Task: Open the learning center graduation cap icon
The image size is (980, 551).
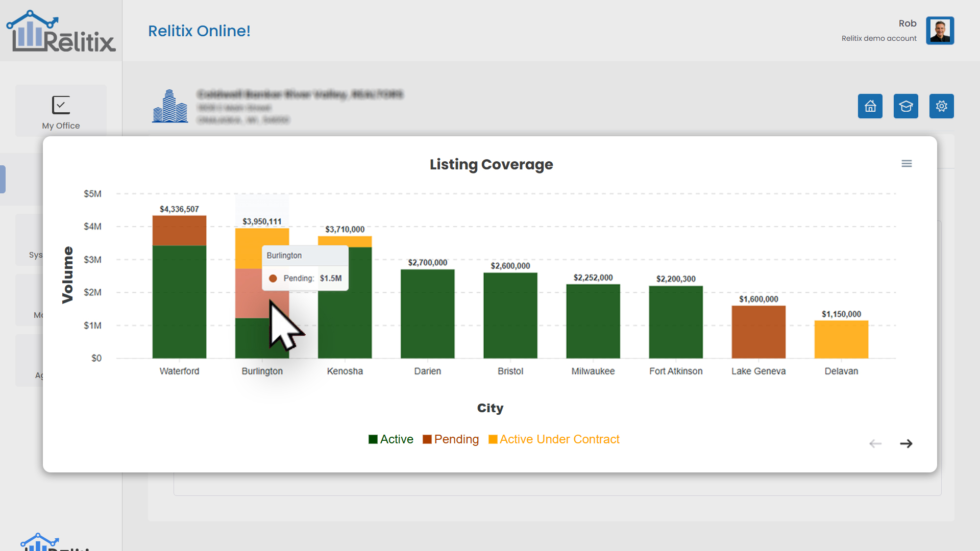Action: pyautogui.click(x=906, y=106)
